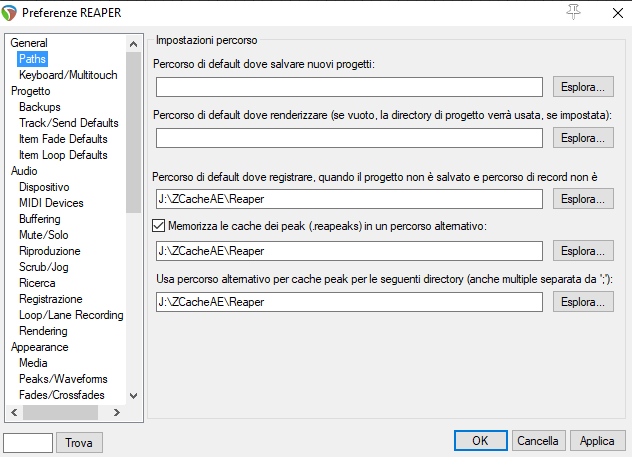Viewport: 632px width, 457px height.
Task: Click Esplora for peak cache directories
Action: (x=583, y=302)
